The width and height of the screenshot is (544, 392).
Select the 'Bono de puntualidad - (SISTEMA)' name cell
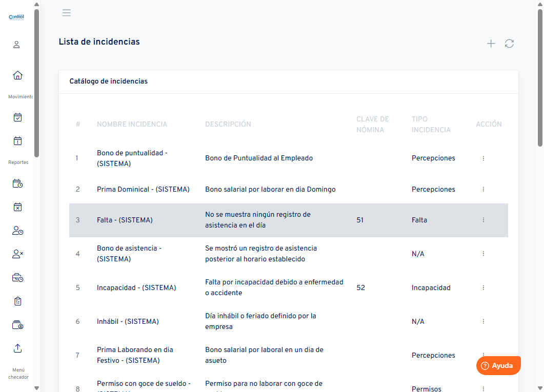[132, 158]
